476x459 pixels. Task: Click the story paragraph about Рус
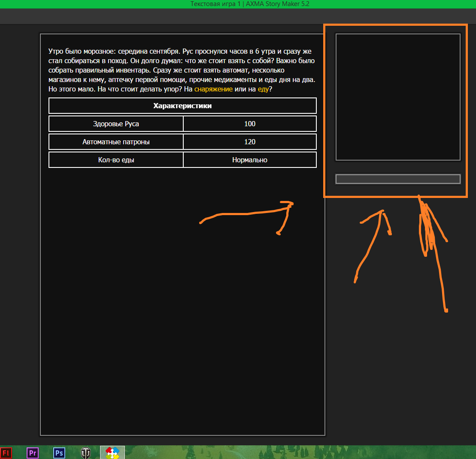tap(182, 70)
